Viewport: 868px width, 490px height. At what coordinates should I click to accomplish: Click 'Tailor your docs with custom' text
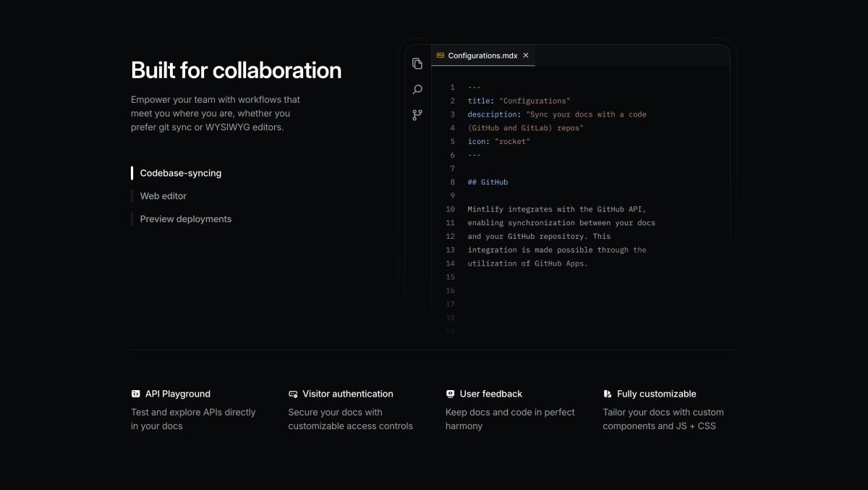point(663,413)
